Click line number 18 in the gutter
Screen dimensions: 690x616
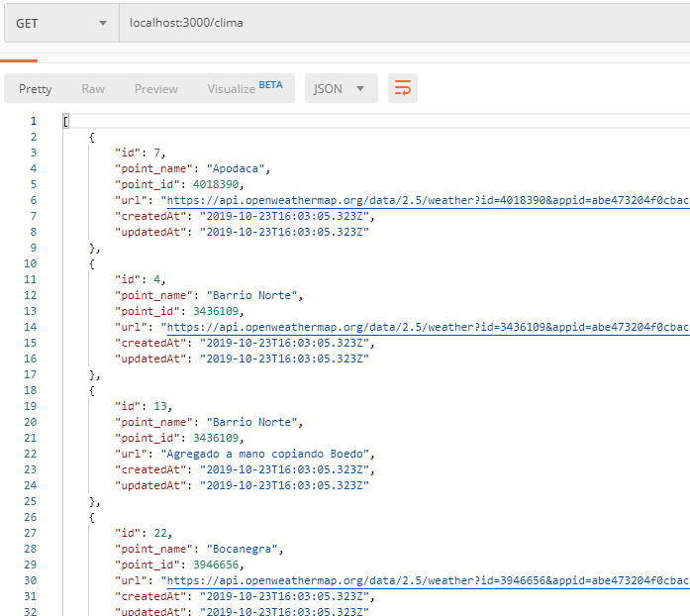point(30,390)
